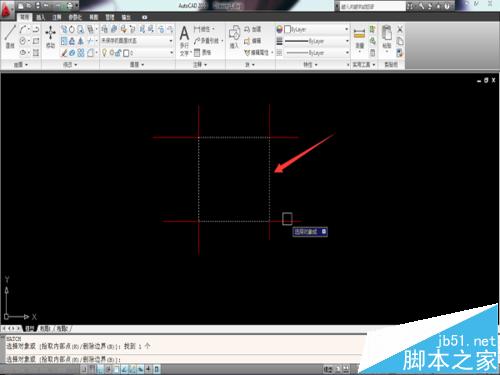Open the red AutoCAD application menu
The image size is (500, 375).
pyautogui.click(x=7, y=9)
